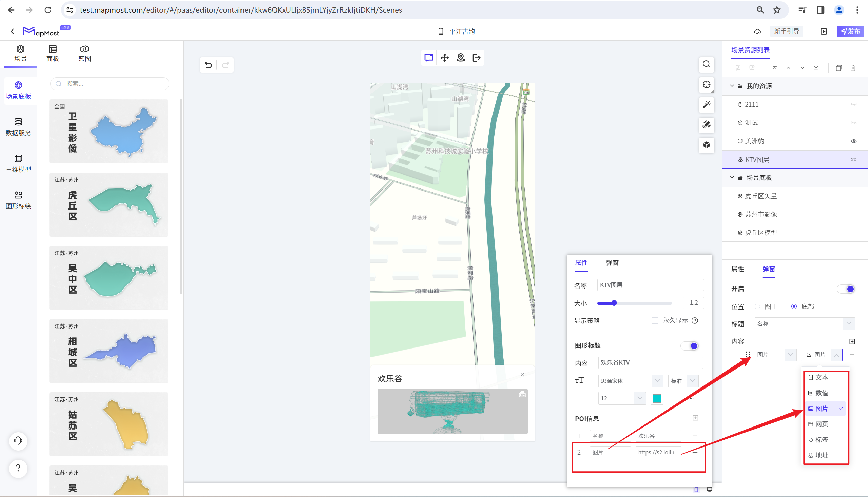Screen dimensions: 868x497
Task: Toggle the 开启 popup switch
Action: point(847,289)
